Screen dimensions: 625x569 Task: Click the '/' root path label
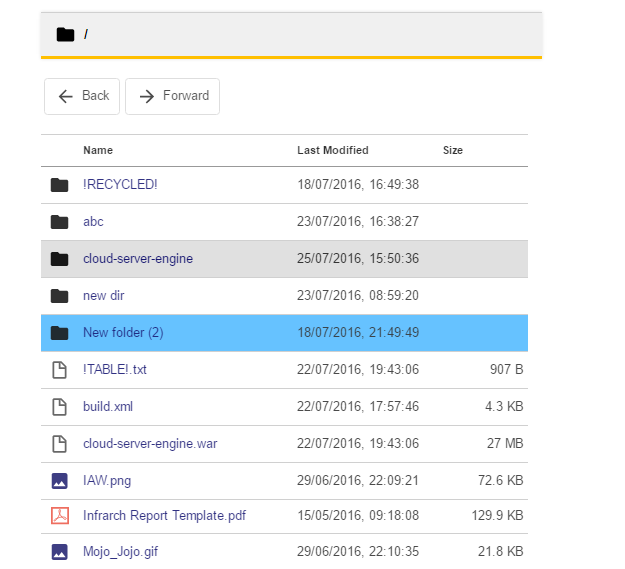[86, 35]
